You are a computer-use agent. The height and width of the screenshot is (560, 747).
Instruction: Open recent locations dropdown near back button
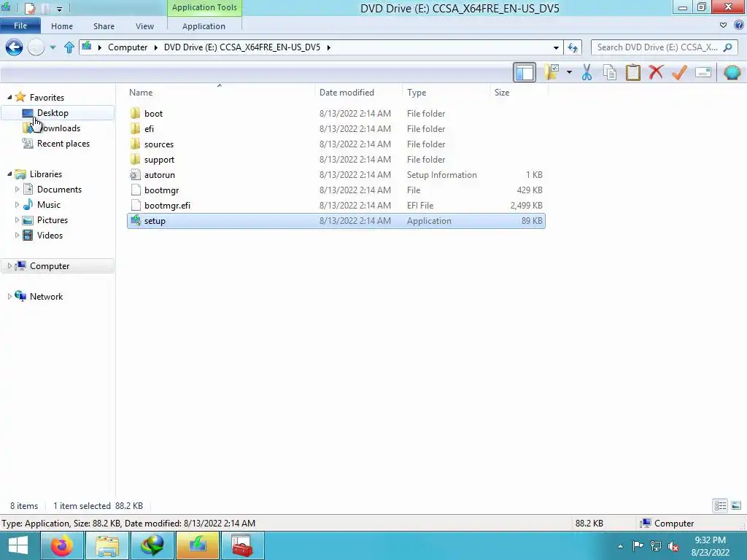tap(53, 47)
